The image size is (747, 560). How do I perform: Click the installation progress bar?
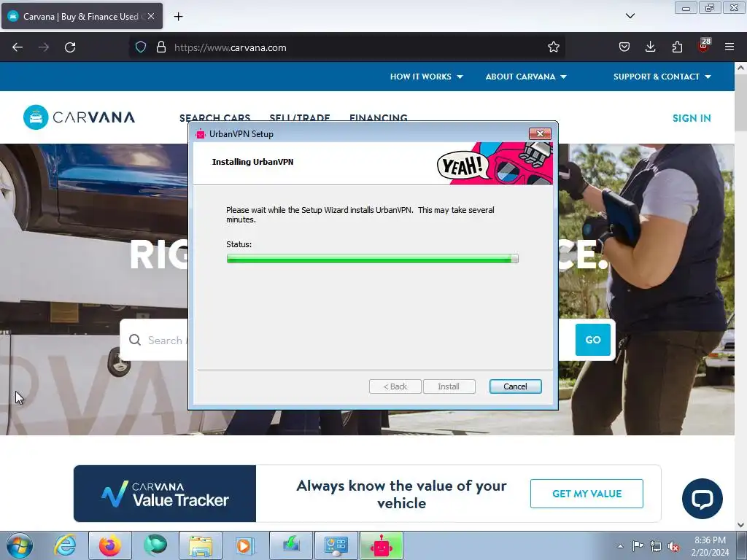(373, 259)
